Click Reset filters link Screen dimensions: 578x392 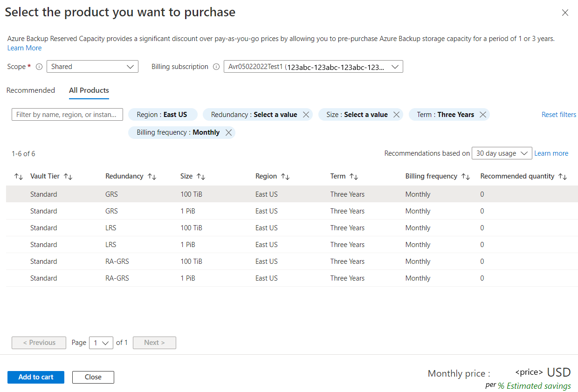click(x=559, y=115)
